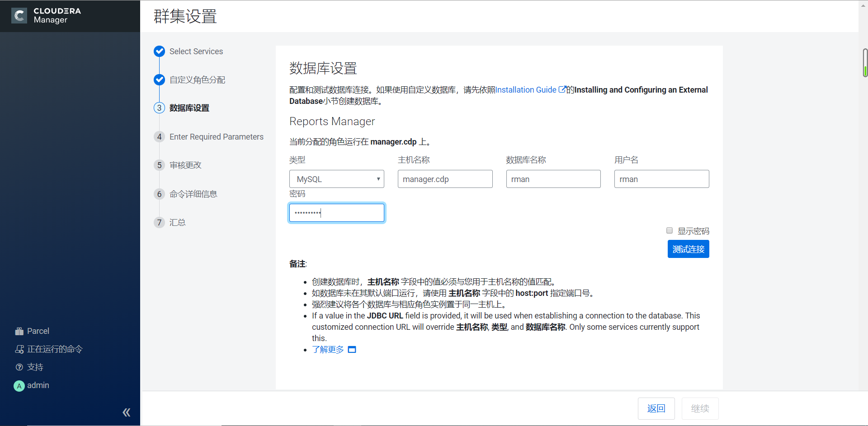
Task: Click the 测试连接 button
Action: pos(688,249)
